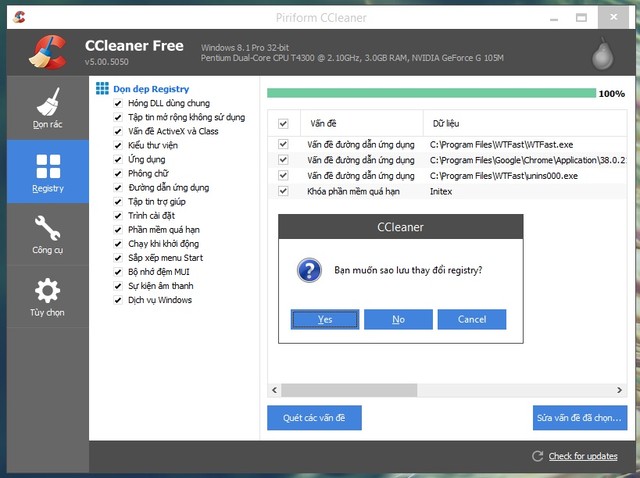The height and width of the screenshot is (478, 640).
Task: Click the Dọn dẹp Registry grid icon
Action: tap(102, 89)
